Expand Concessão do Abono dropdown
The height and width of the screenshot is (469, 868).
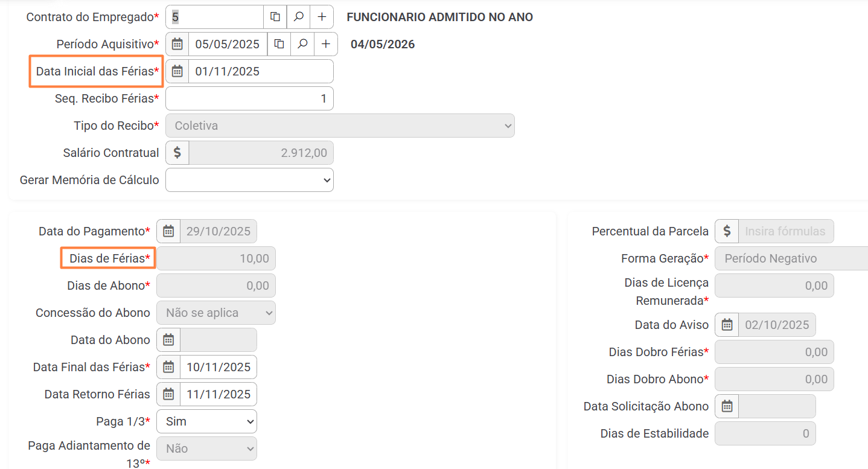point(215,313)
